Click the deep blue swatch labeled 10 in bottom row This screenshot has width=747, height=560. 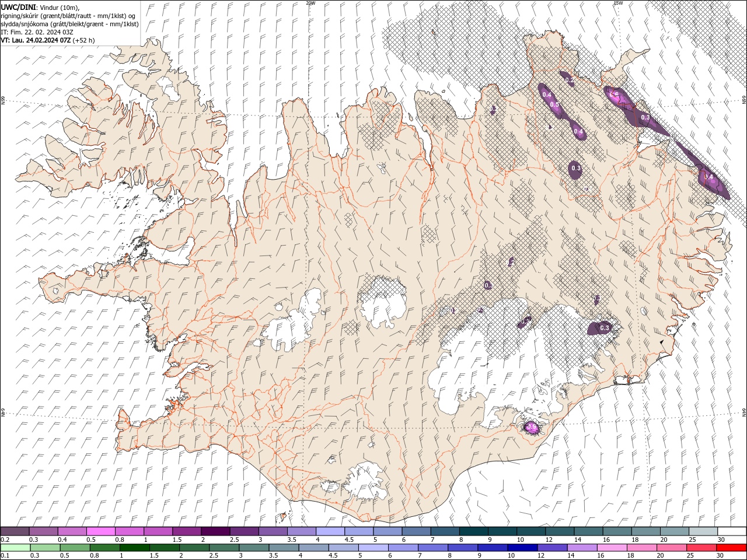pos(522,548)
